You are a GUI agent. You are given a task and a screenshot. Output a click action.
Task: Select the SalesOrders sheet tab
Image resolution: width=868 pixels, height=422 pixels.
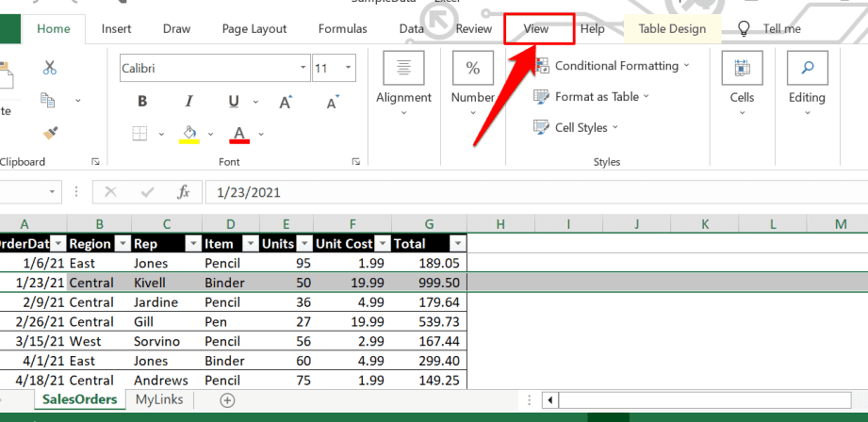click(80, 399)
